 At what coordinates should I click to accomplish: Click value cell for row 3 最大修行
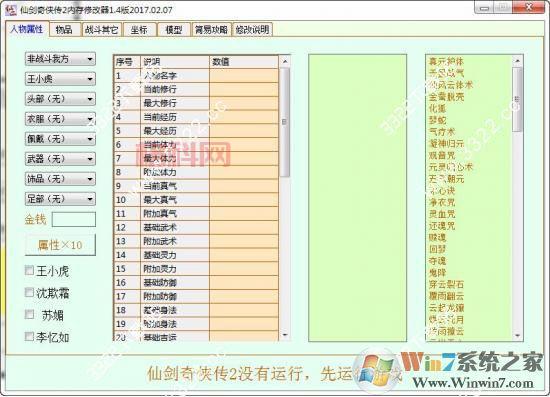click(244, 103)
